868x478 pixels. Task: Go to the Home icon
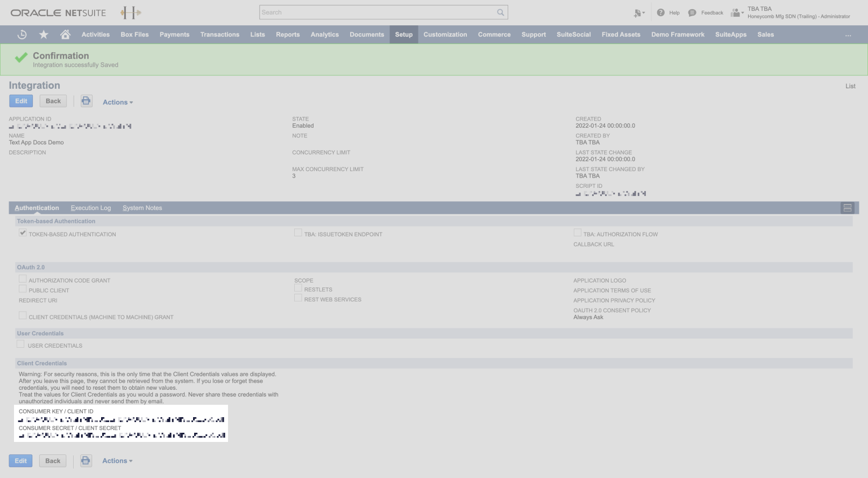pyautogui.click(x=66, y=34)
